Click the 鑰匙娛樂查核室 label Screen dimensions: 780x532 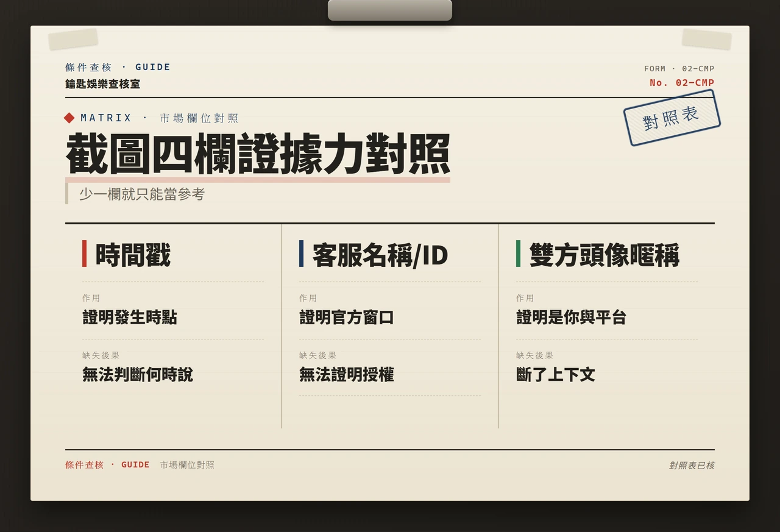(x=102, y=84)
